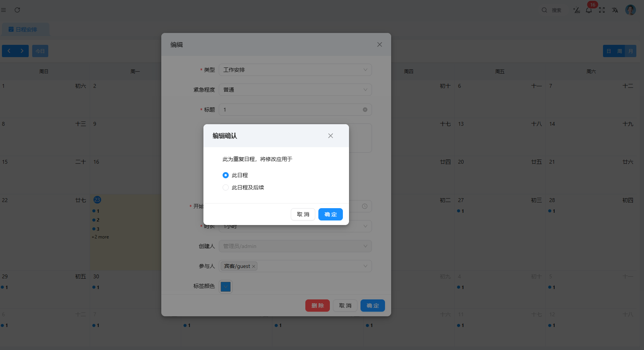
Task: Click date 21 in the calendar
Action: 552,162
